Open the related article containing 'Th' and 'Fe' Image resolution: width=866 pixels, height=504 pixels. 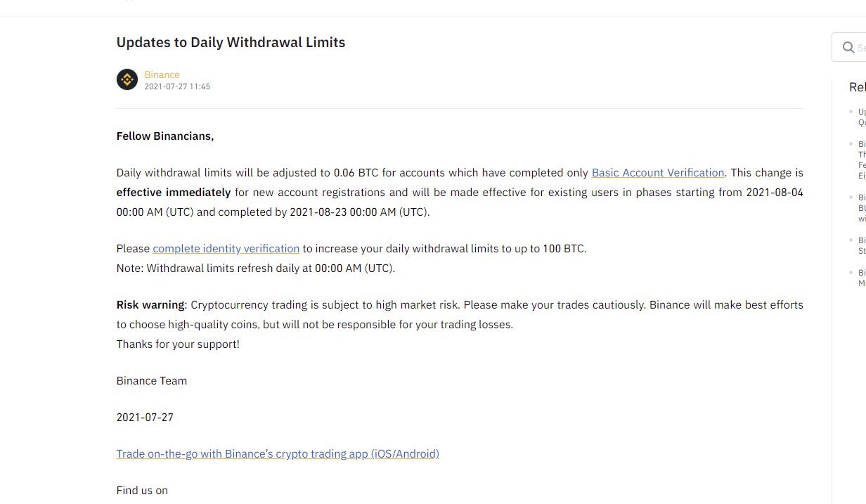(862, 160)
